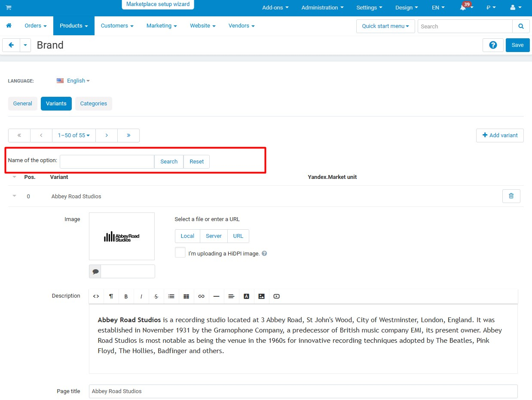Image resolution: width=532 pixels, height=400 pixels.
Task: Open the shopping cart storefront icon
Action: (x=9, y=8)
